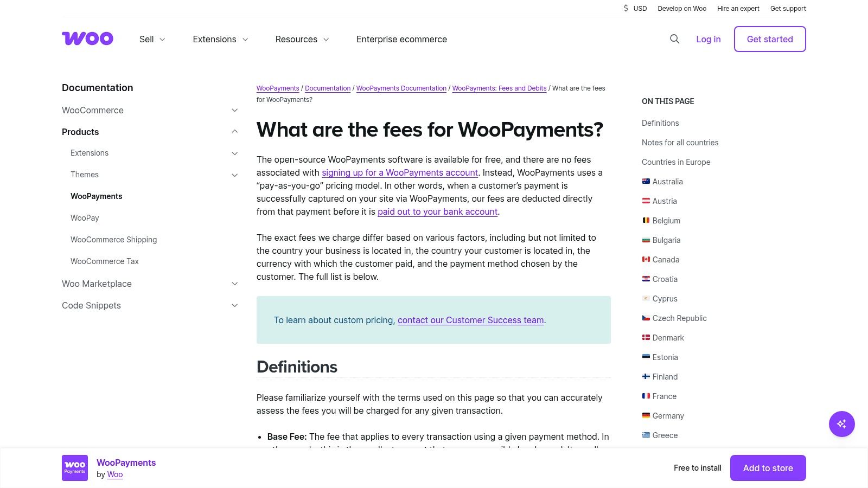
Task: Jump to Countries in Europe section
Action: pyautogui.click(x=676, y=162)
